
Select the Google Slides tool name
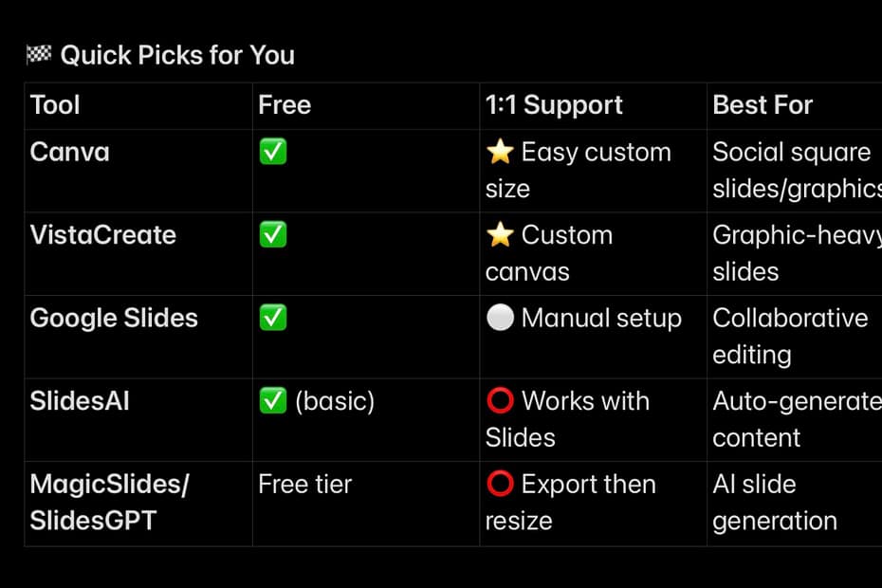click(x=114, y=318)
